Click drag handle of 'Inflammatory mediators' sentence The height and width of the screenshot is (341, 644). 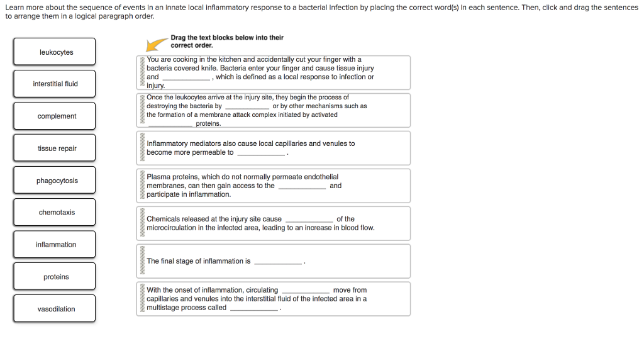click(x=142, y=148)
